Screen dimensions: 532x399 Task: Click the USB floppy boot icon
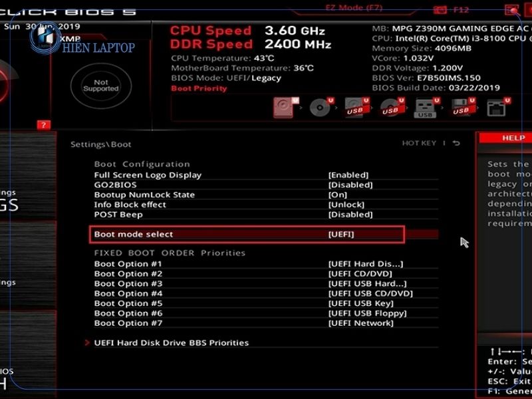pyautogui.click(x=463, y=108)
